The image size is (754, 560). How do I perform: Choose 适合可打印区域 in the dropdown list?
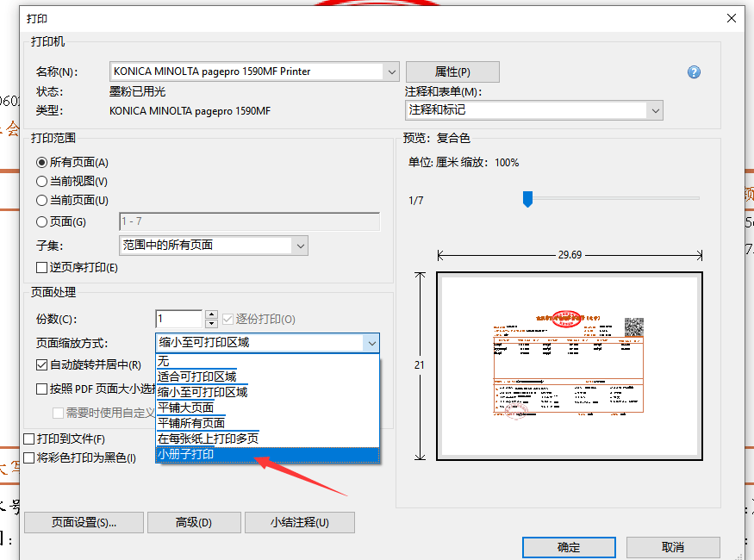(267, 376)
